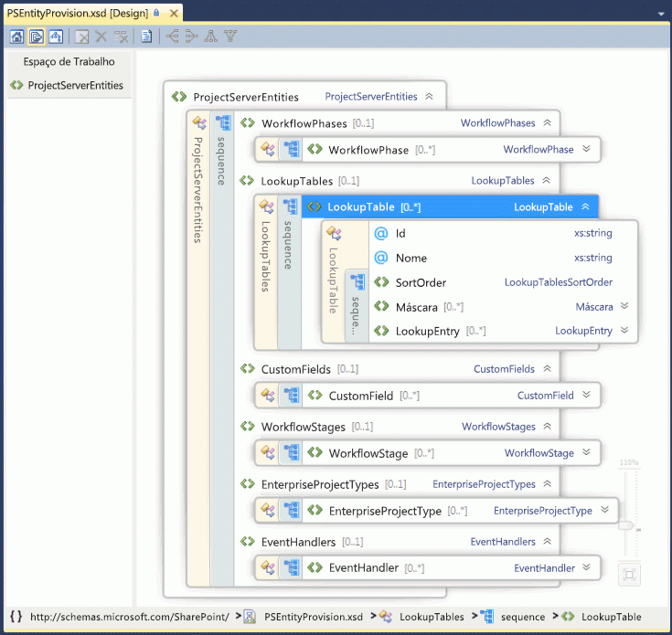Click the zoom slider handle
Image resolution: width=672 pixels, height=635 pixels.
click(626, 525)
